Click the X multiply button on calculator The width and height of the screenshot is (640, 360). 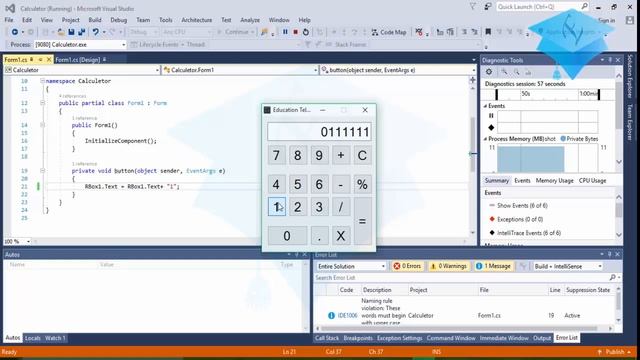341,236
